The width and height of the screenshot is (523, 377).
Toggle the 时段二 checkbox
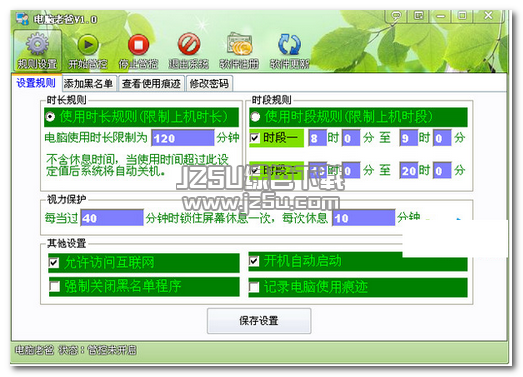point(255,170)
